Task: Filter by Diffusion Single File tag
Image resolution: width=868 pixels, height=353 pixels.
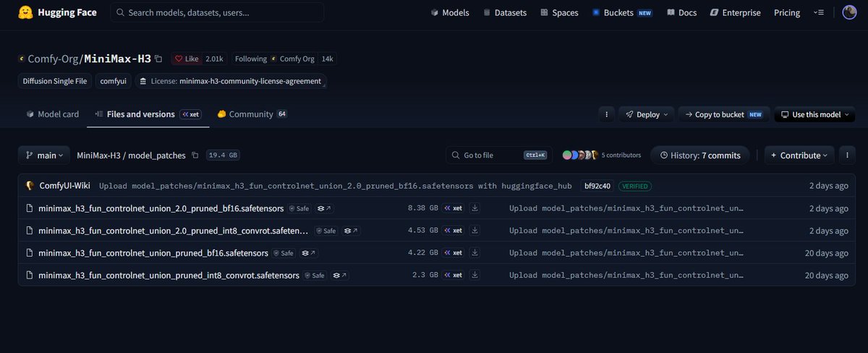Action: [x=54, y=81]
